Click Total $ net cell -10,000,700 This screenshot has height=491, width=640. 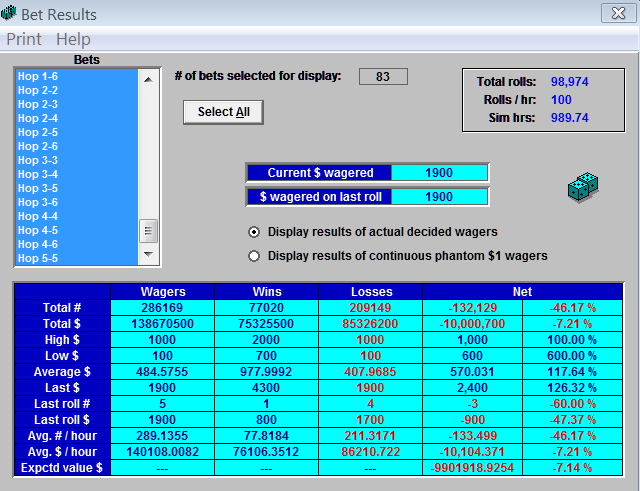tap(473, 324)
